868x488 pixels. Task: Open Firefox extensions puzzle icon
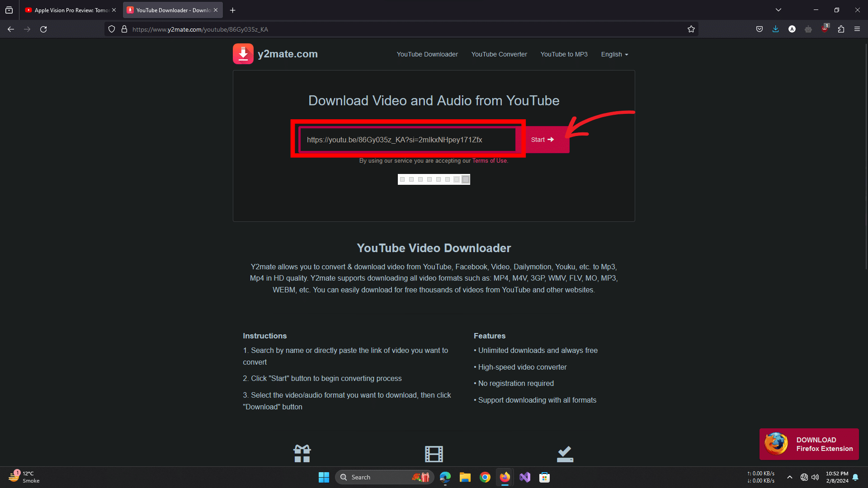(x=841, y=29)
